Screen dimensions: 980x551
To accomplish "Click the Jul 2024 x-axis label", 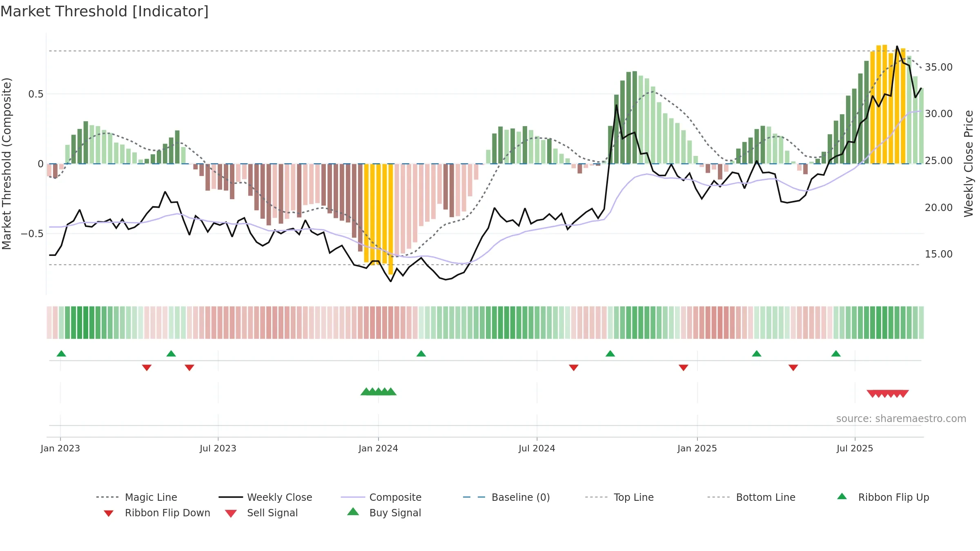I will pyautogui.click(x=537, y=449).
